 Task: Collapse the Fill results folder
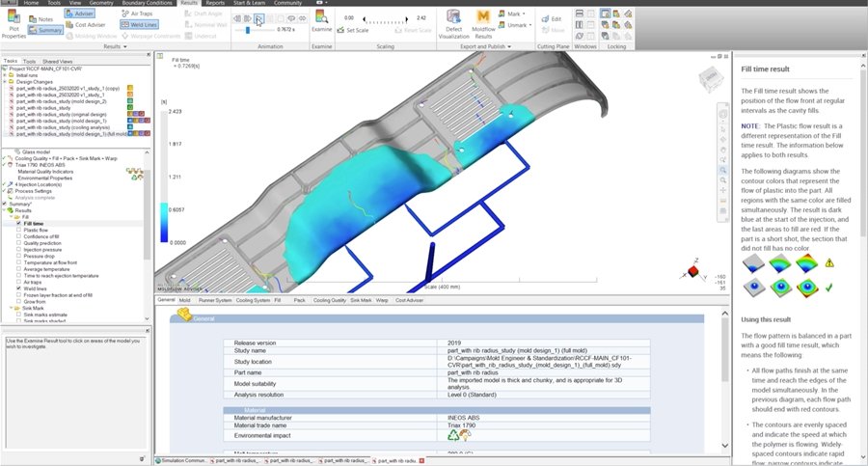coord(11,217)
